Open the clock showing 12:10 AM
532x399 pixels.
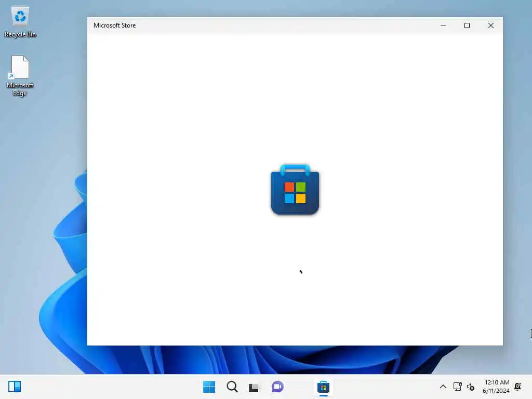(x=496, y=387)
